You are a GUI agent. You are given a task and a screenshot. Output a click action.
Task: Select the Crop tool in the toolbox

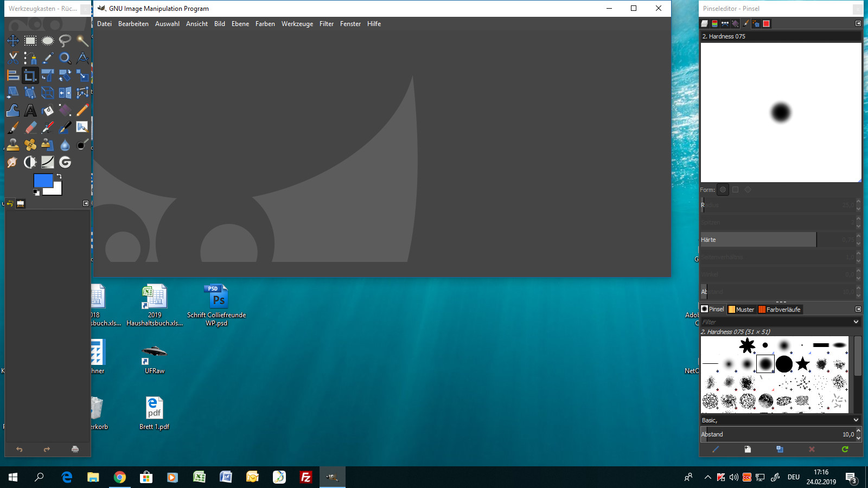point(30,75)
